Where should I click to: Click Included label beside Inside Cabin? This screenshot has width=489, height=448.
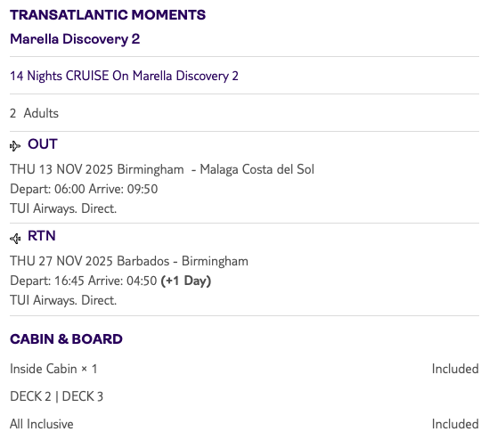coord(455,369)
